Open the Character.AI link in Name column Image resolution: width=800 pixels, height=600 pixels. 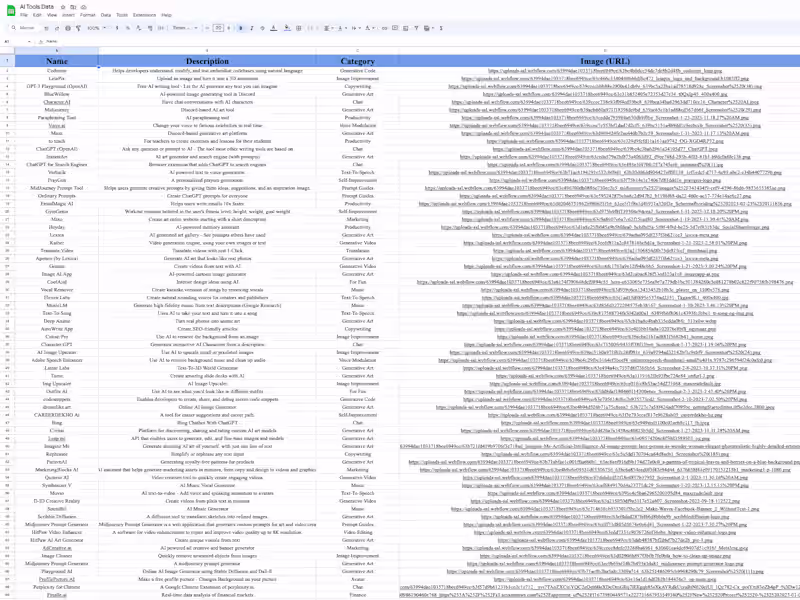(57, 102)
